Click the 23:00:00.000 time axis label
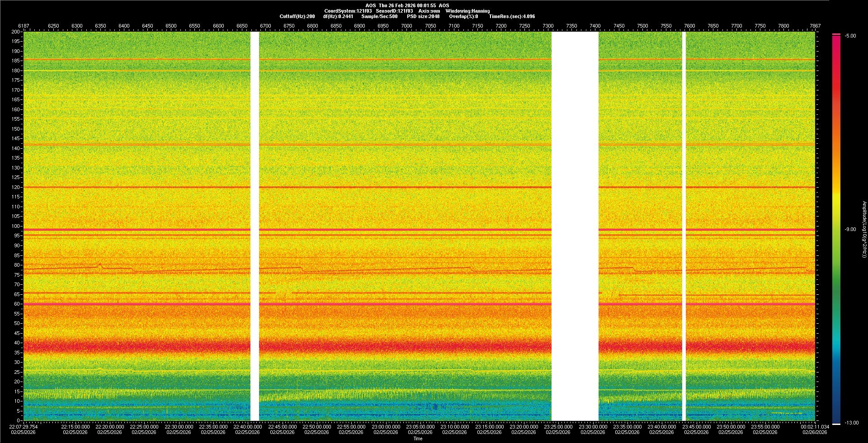Screen dimensions: 868x443 click(x=386, y=427)
